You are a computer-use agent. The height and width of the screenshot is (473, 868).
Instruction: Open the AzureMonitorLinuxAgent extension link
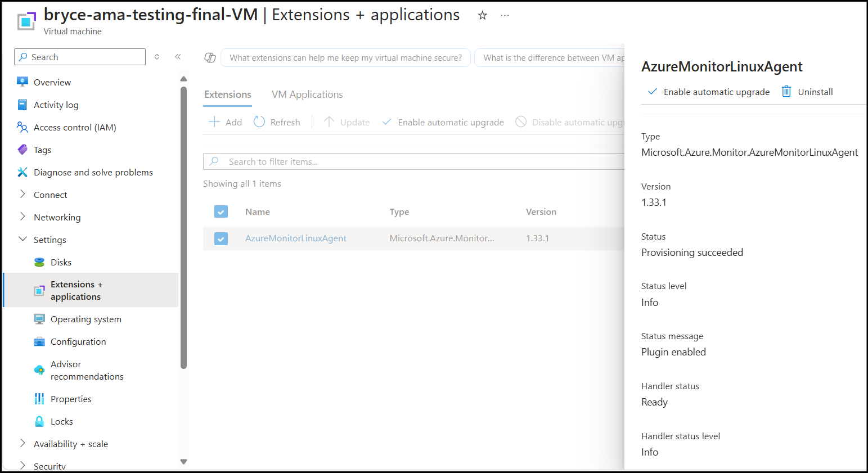pyautogui.click(x=295, y=238)
